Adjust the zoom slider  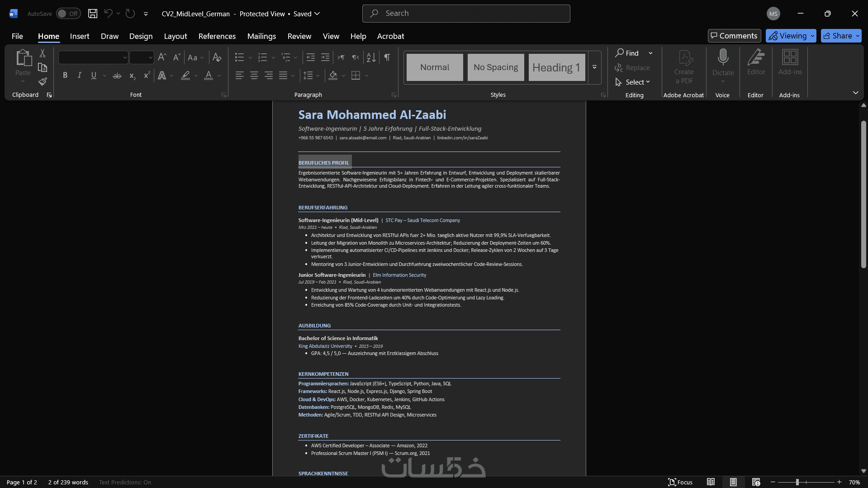click(797, 482)
